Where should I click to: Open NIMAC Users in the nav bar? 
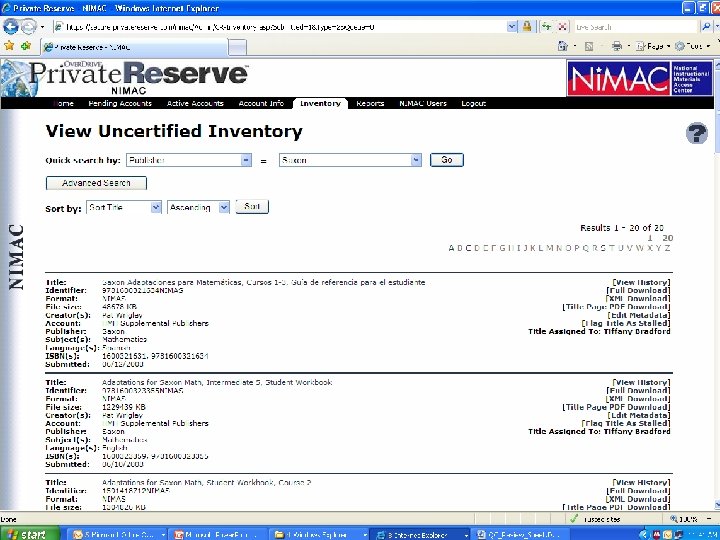pos(422,103)
